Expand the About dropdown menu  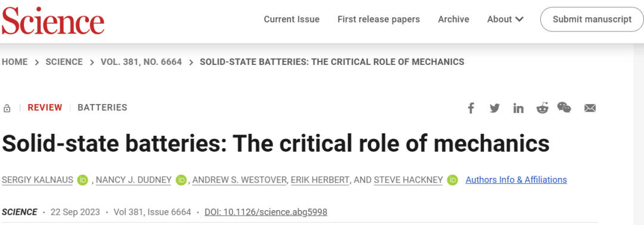[505, 19]
